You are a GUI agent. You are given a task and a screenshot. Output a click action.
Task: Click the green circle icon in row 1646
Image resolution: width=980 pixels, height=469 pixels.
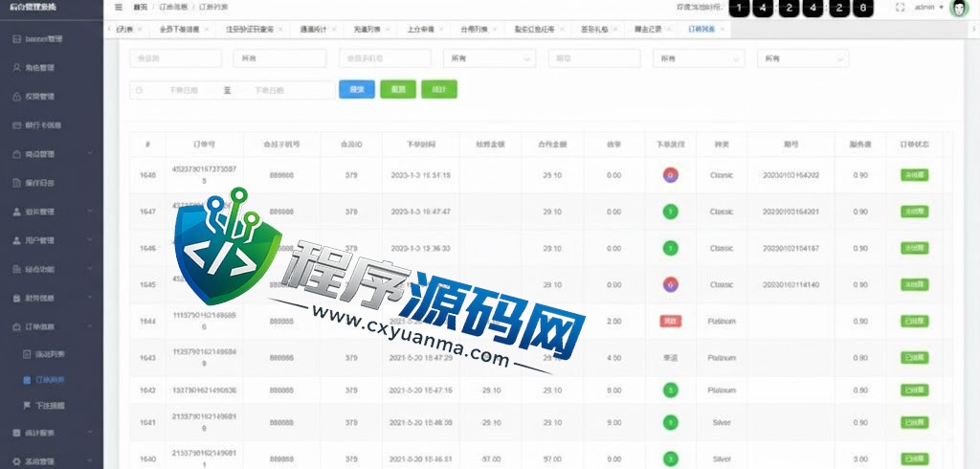(x=670, y=248)
